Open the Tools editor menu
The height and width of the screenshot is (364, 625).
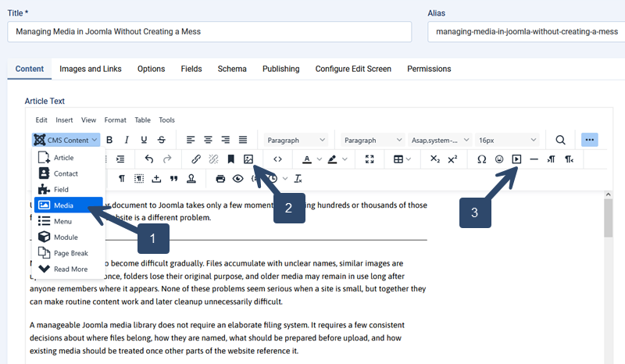[166, 120]
